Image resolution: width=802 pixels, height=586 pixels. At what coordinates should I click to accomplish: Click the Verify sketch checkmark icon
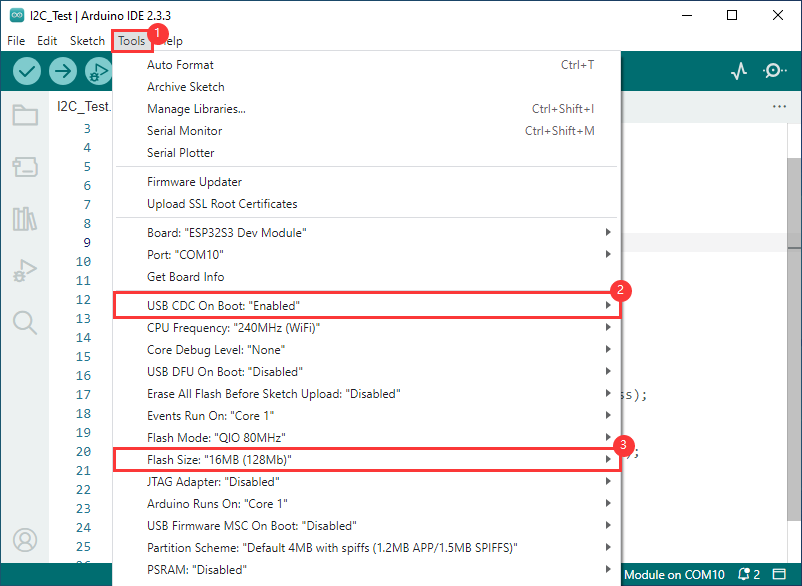(27, 71)
